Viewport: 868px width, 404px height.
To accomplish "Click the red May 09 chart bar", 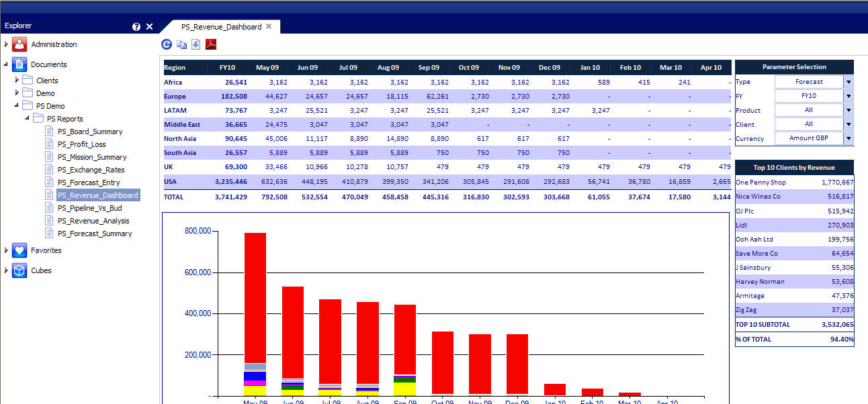I will click(255, 298).
